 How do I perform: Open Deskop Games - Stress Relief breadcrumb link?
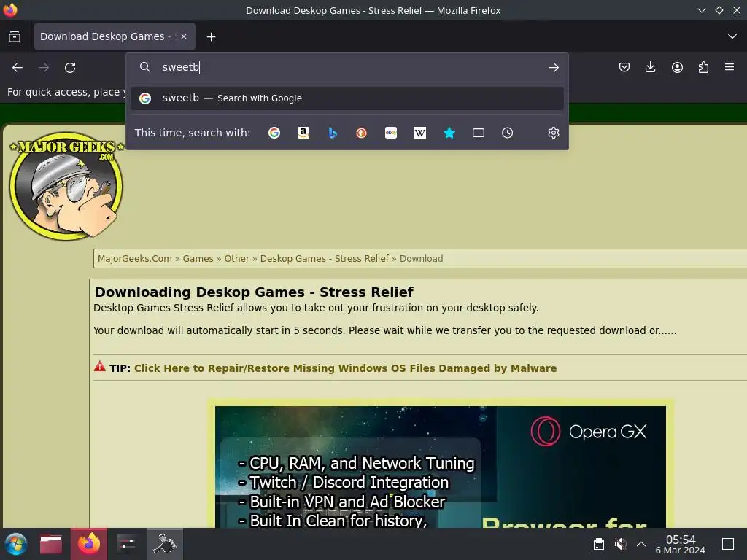[x=325, y=259]
